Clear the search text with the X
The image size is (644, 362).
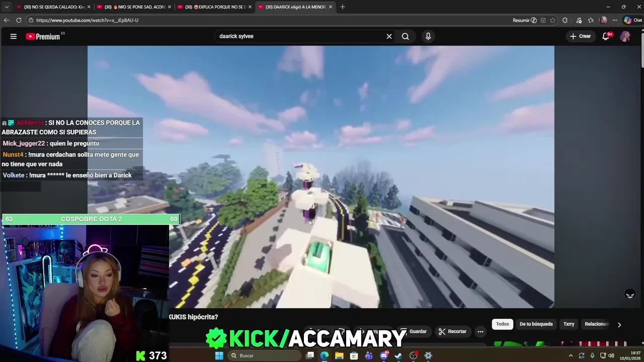(389, 36)
